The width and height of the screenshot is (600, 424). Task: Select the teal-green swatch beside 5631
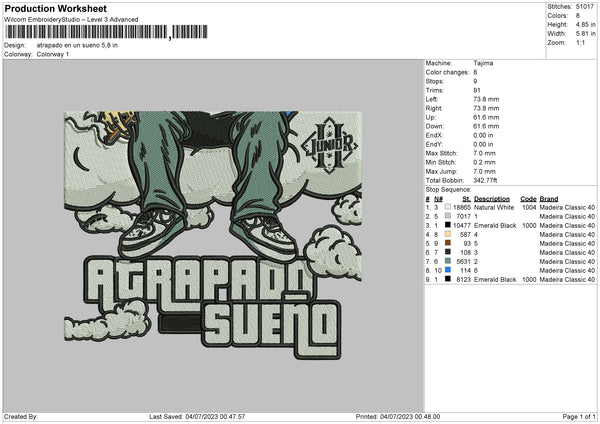tap(448, 261)
